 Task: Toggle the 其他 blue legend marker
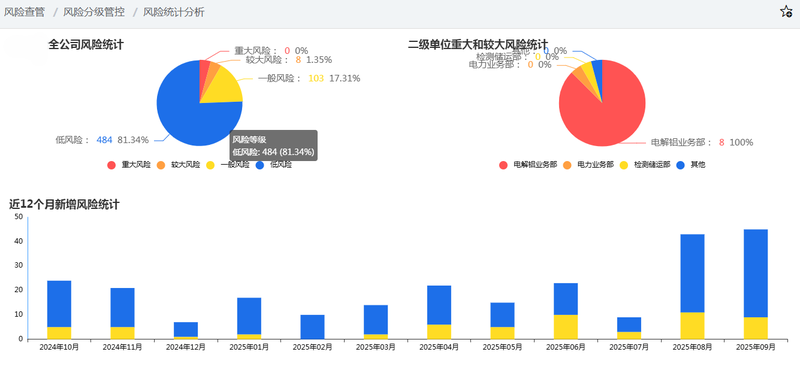click(680, 165)
